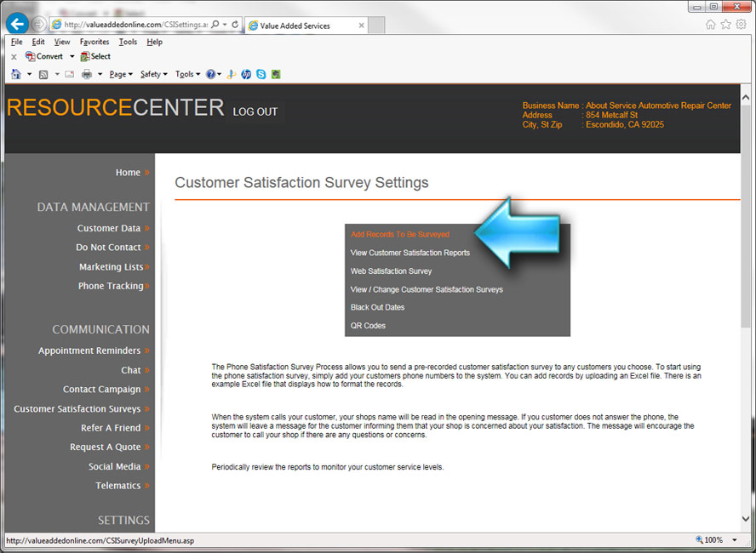Click LOG OUT next to Resource Center

(255, 111)
